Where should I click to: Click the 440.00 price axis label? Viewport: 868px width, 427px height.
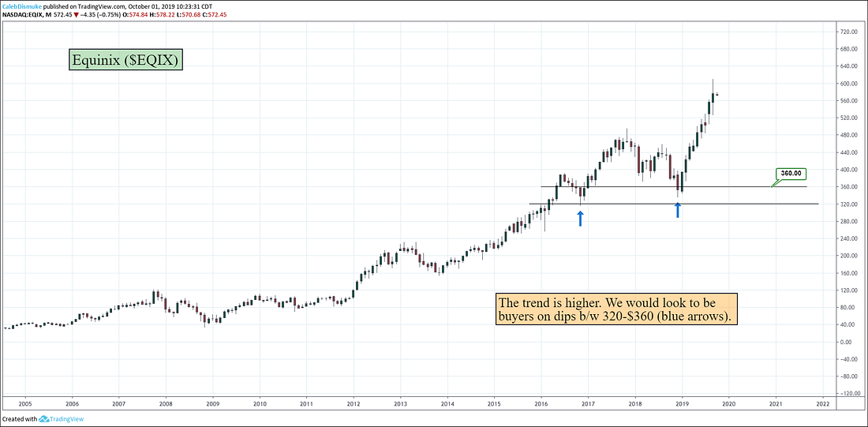[849, 153]
